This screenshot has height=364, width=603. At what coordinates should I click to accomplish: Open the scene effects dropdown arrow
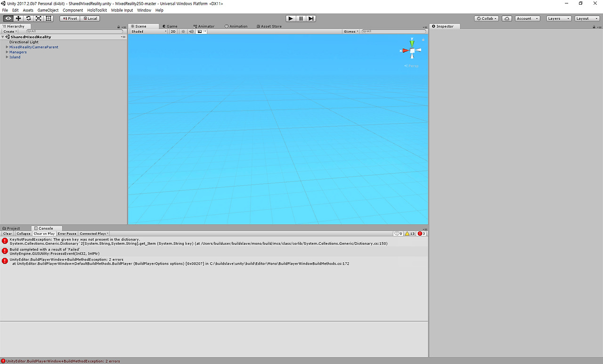tap(205, 32)
